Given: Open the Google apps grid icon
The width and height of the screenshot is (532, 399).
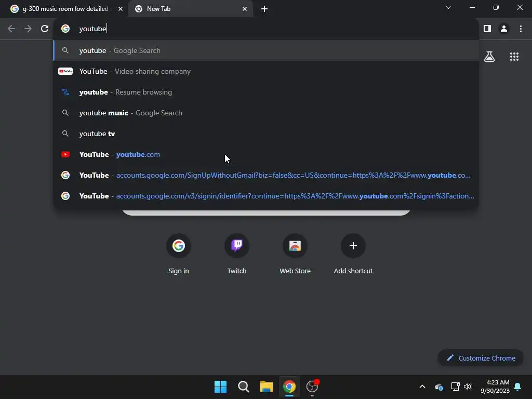Looking at the screenshot, I should pyautogui.click(x=514, y=57).
